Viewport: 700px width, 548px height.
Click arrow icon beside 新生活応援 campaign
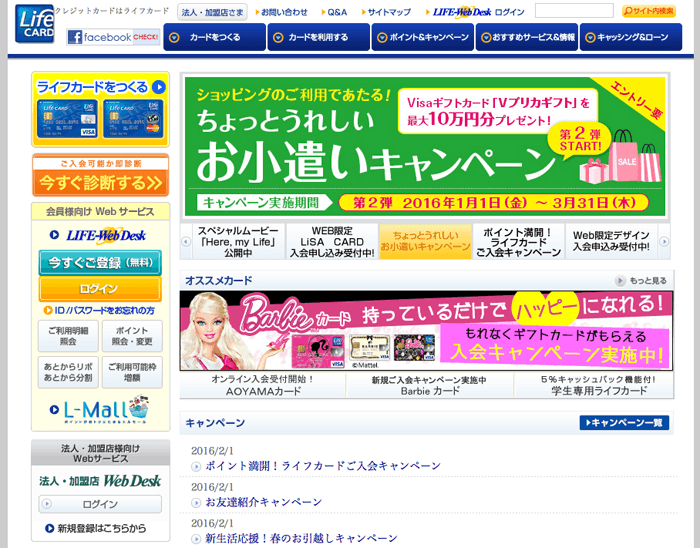[x=196, y=539]
